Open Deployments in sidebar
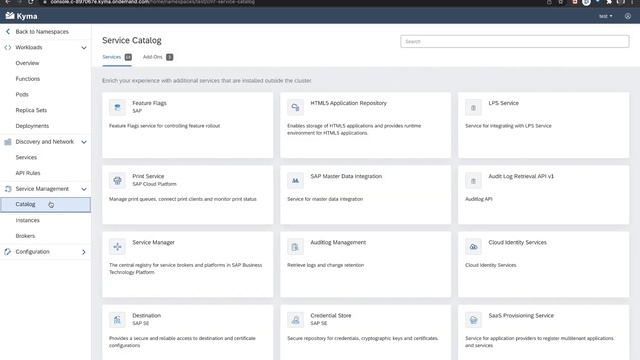 (x=32, y=126)
